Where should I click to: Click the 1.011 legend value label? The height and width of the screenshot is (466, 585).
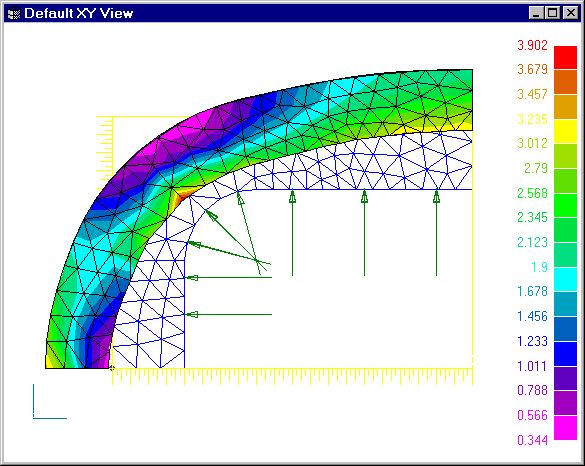click(x=532, y=366)
